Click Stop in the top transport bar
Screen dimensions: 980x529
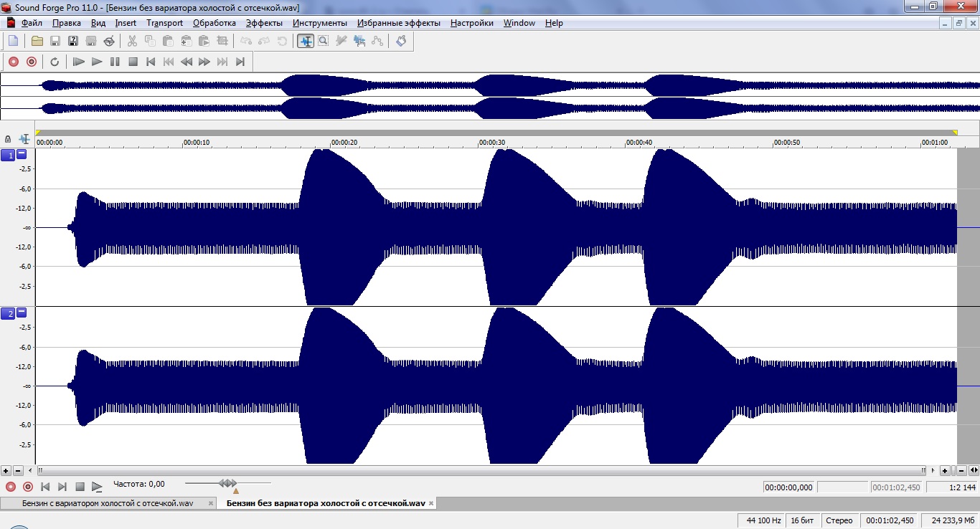pyautogui.click(x=133, y=62)
